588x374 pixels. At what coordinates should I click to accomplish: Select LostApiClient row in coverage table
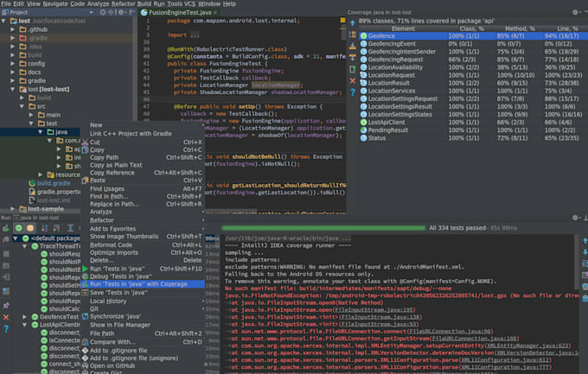coord(473,122)
